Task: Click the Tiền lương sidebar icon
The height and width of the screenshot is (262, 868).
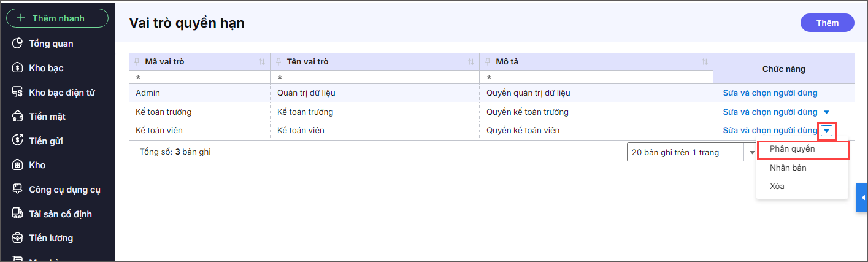Action: [18, 238]
